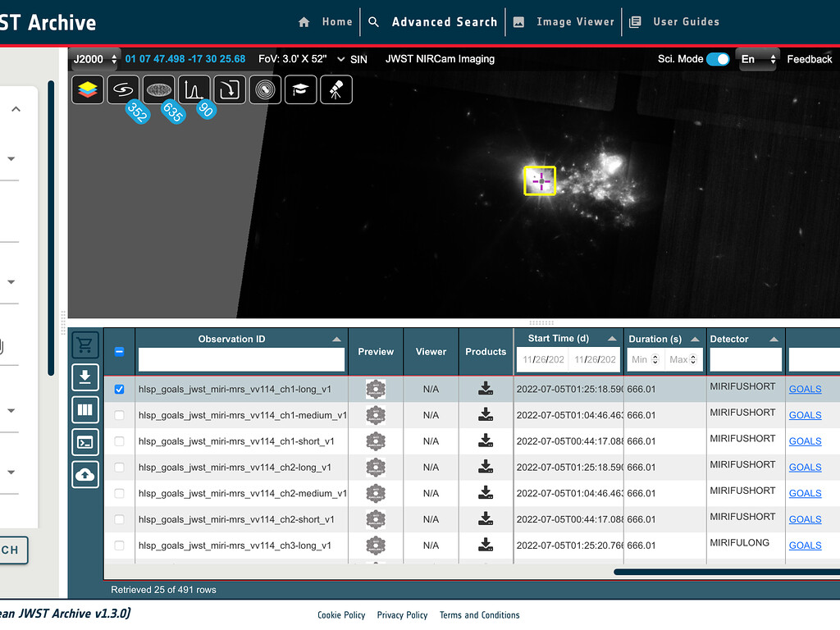Open the GOALS link in first row
This screenshot has height=630, width=840.
(805, 390)
